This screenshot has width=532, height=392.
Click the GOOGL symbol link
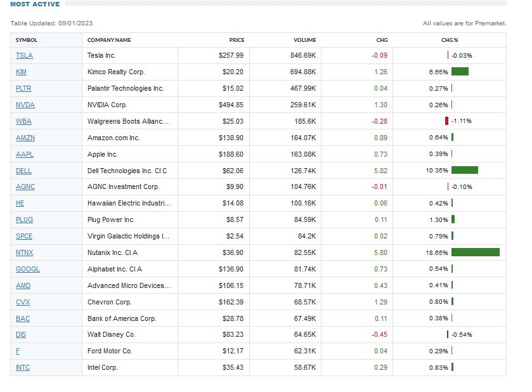tap(28, 269)
